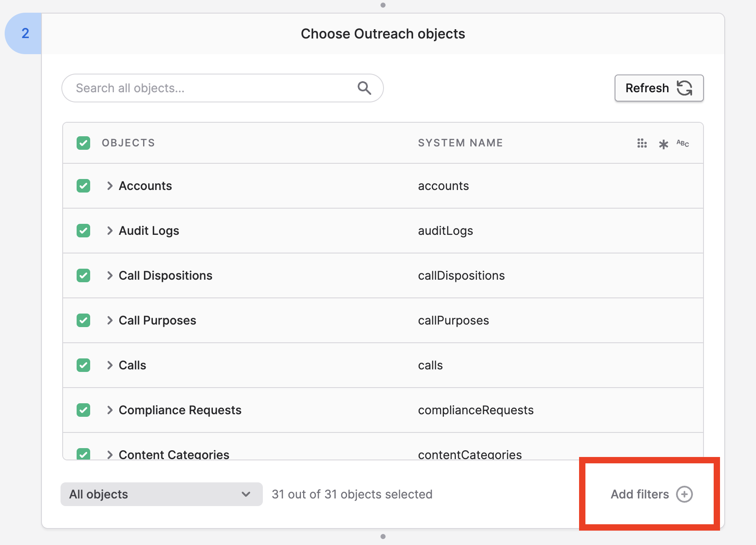756x545 pixels.
Task: Expand the Calls row chevron
Action: pos(110,365)
